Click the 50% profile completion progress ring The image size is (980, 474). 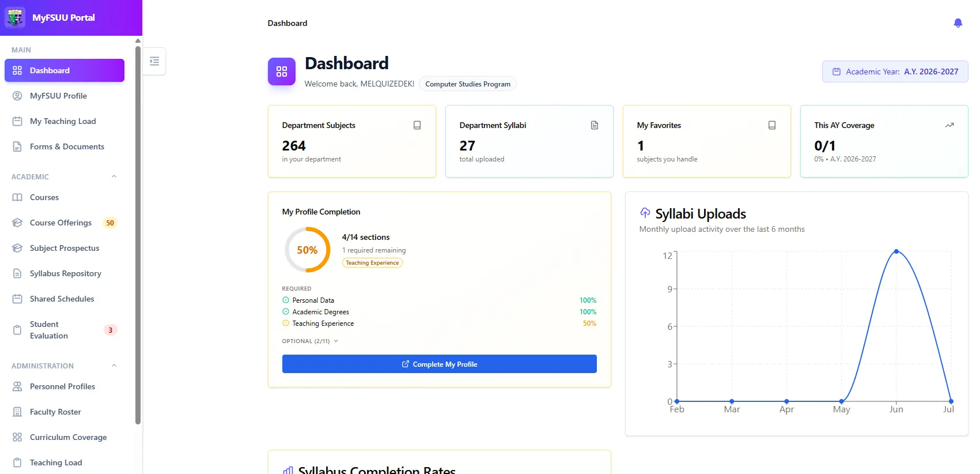click(x=307, y=250)
